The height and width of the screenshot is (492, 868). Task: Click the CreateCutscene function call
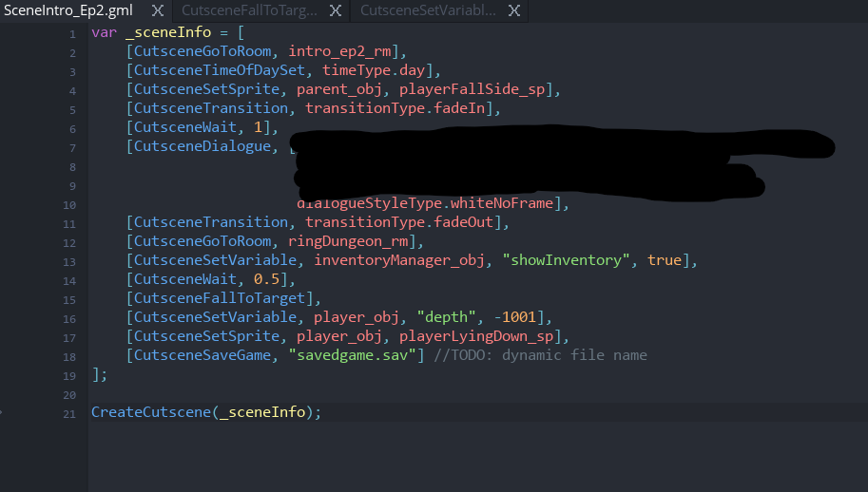[x=150, y=412]
